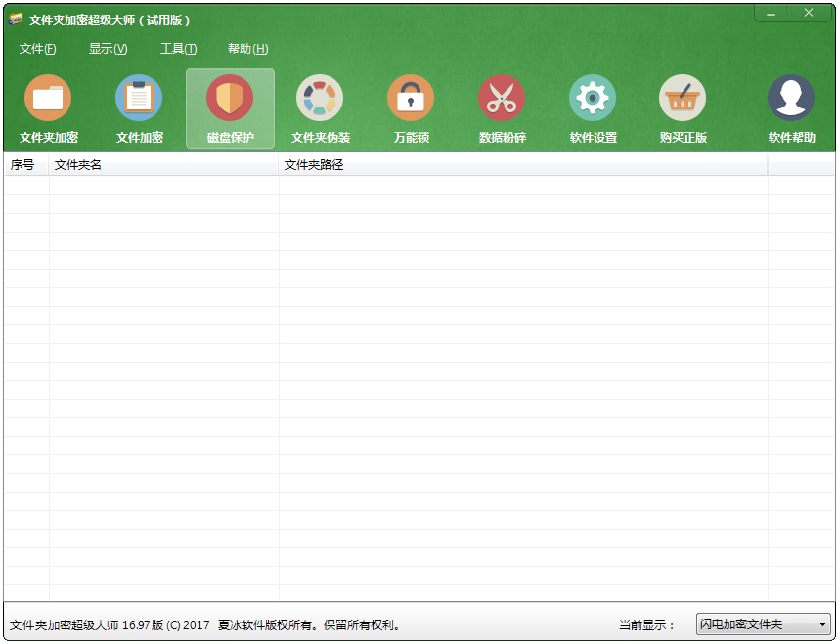Open the 帮助(H) menu
This screenshot has height=644, width=838.
click(x=248, y=48)
